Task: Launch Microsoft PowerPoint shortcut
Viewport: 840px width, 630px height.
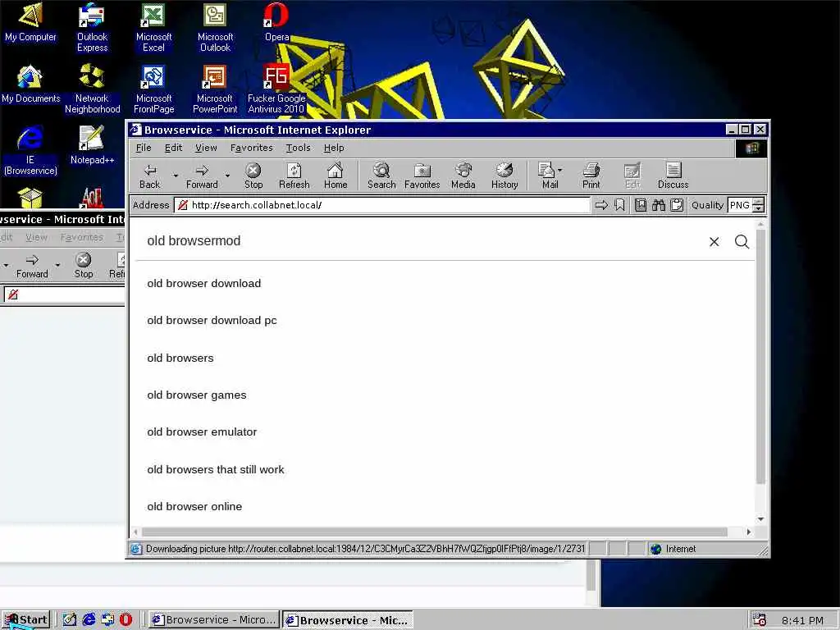Action: [x=215, y=89]
